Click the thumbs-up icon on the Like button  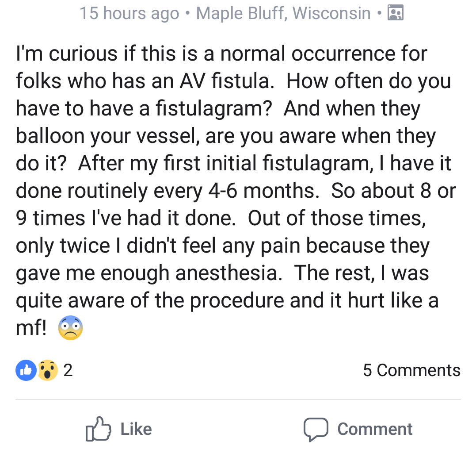click(98, 429)
